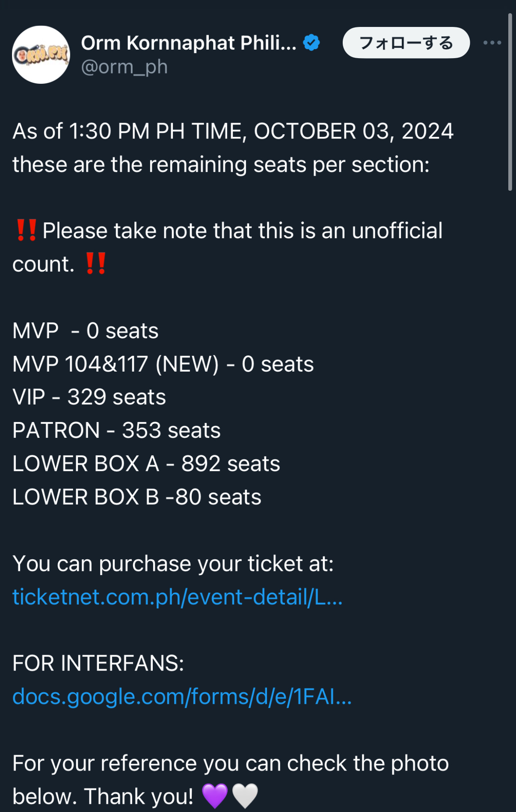The image size is (516, 812).
Task: Click the "PATRON - 353 seats" line
Action: coord(116,431)
